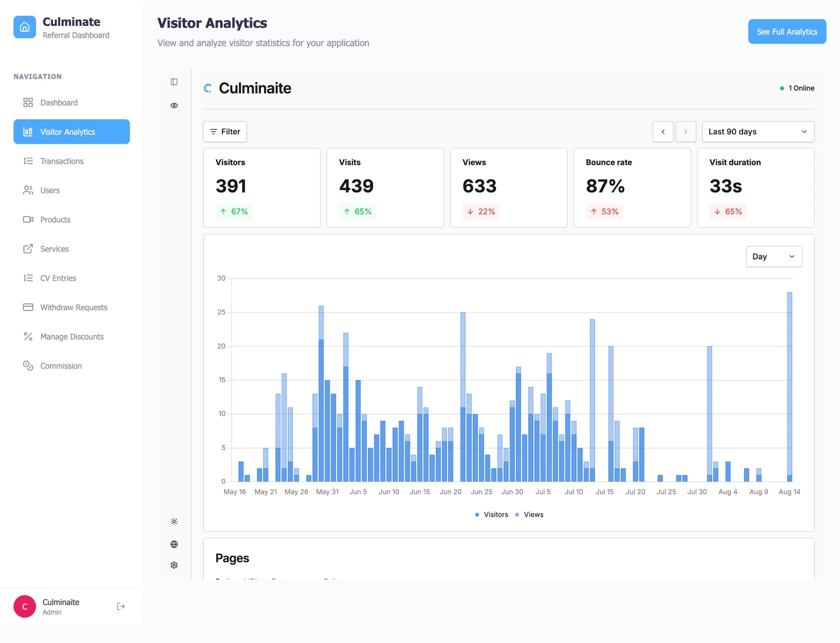Toggle the Views series in chart legend
This screenshot has width=840, height=643.
point(529,515)
